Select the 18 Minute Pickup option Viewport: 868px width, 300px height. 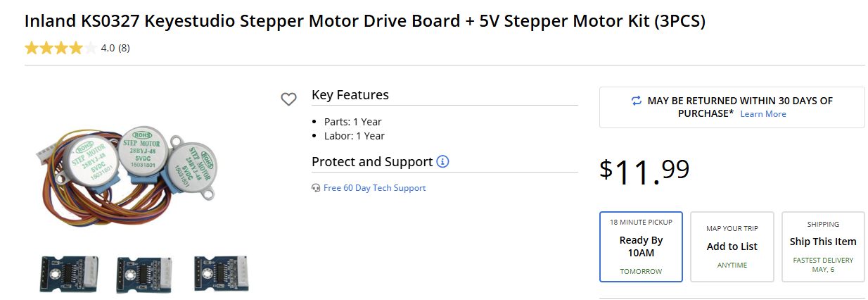(x=641, y=246)
